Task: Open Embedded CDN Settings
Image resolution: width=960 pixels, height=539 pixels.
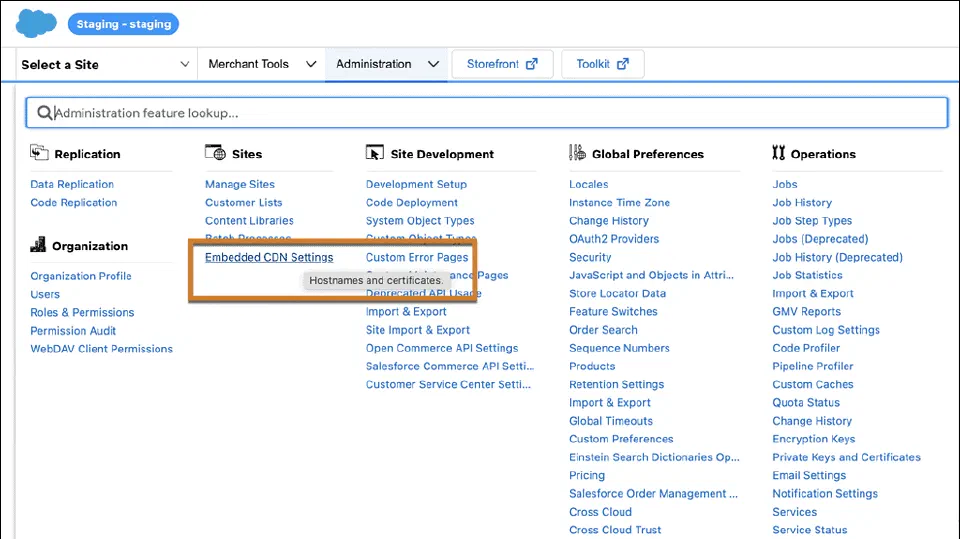Action: [x=269, y=257]
